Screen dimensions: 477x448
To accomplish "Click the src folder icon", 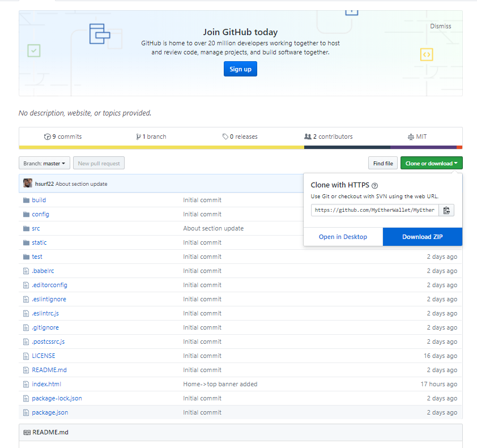I will click(x=26, y=228).
